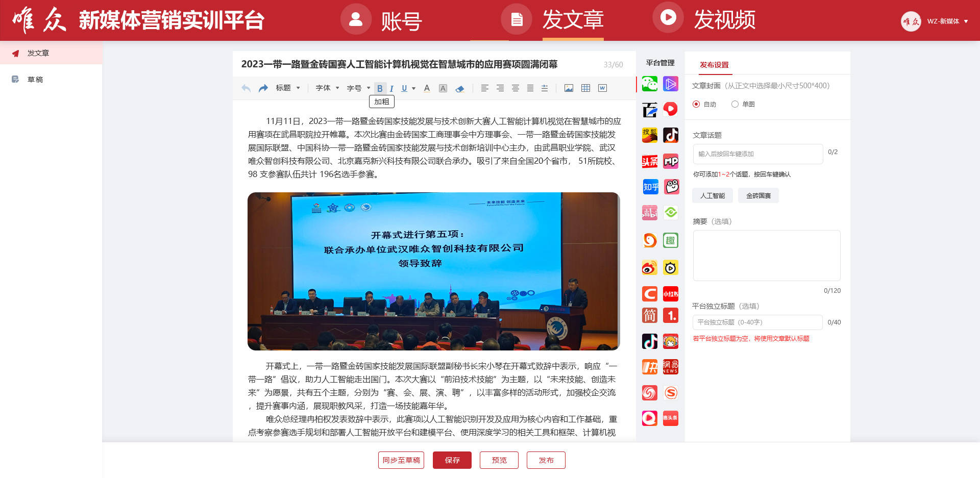Add the 人工智能 suggested topic
980x478 pixels.
click(x=713, y=195)
